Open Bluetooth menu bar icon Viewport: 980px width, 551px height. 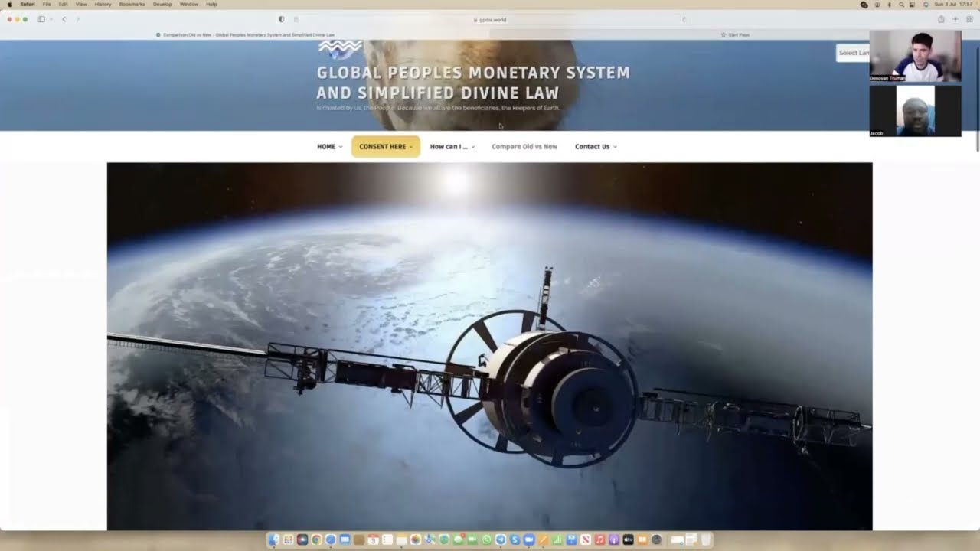coord(888,5)
